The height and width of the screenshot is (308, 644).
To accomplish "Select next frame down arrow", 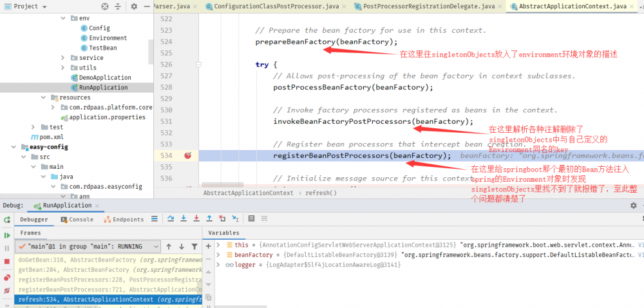I will click(x=182, y=246).
